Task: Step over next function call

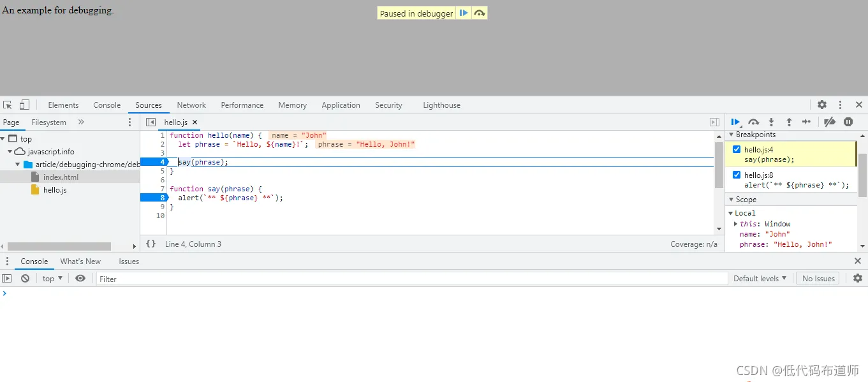Action: pos(754,122)
